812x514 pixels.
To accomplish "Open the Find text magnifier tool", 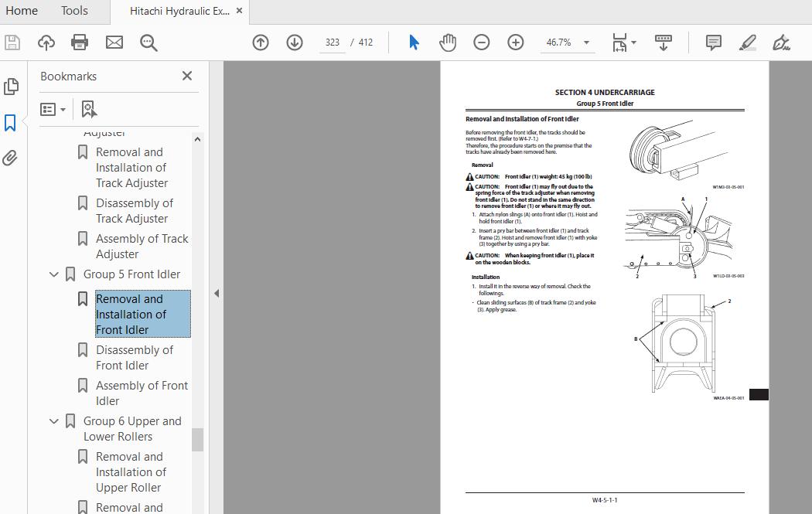I will [148, 43].
